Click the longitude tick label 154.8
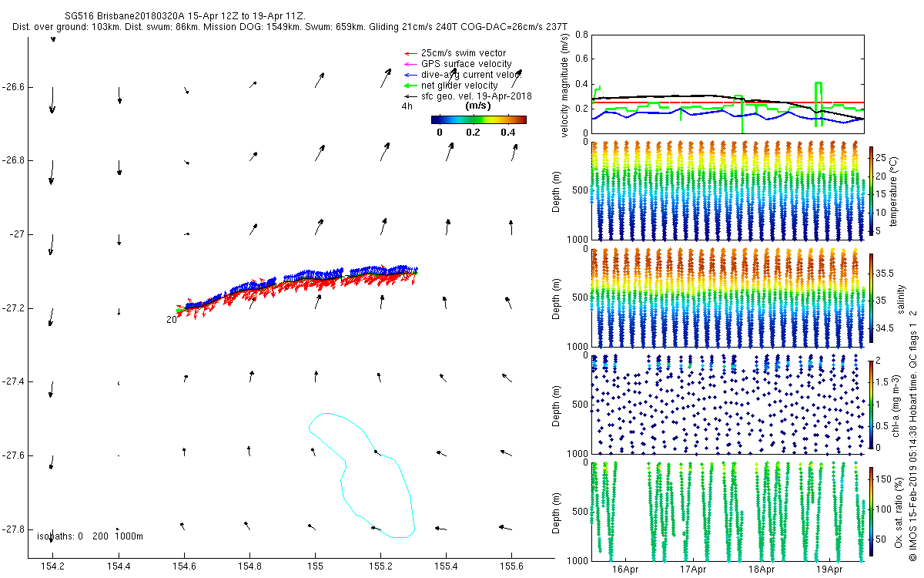Screen dimensions: 924x578 click(x=249, y=566)
